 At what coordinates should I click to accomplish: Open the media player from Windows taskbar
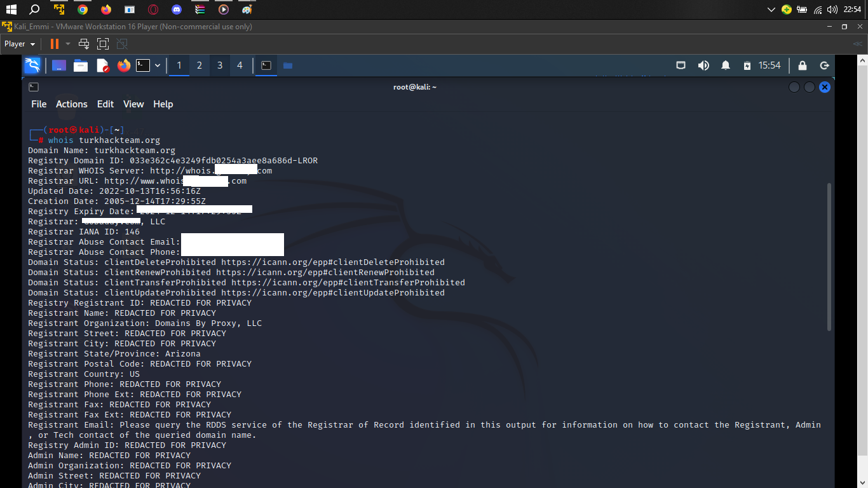[223, 10]
